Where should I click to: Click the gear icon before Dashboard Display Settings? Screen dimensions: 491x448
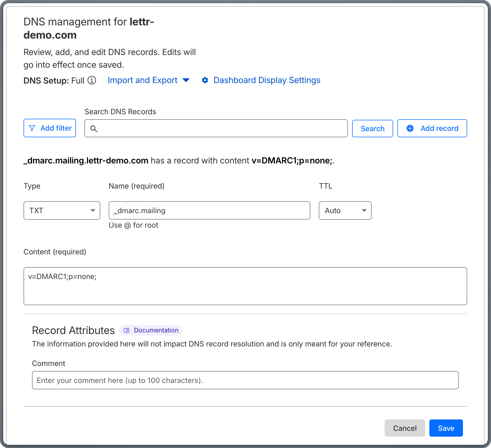tap(205, 80)
